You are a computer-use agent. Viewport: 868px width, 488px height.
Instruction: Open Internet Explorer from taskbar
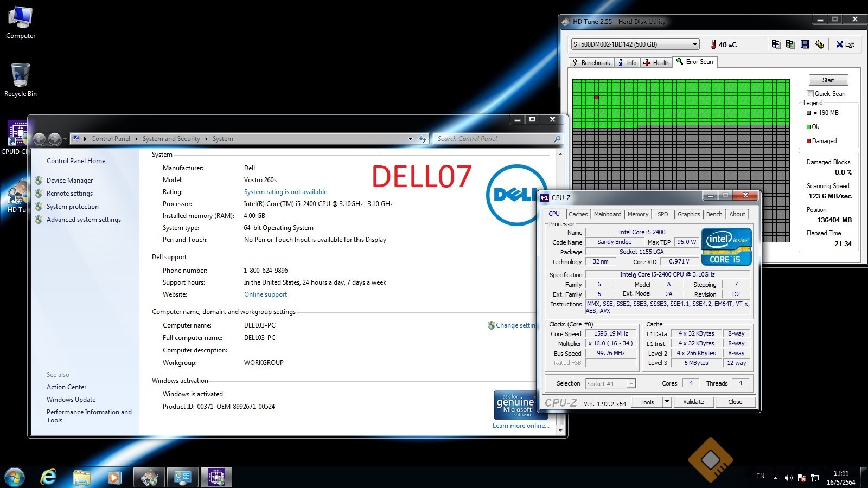point(49,477)
